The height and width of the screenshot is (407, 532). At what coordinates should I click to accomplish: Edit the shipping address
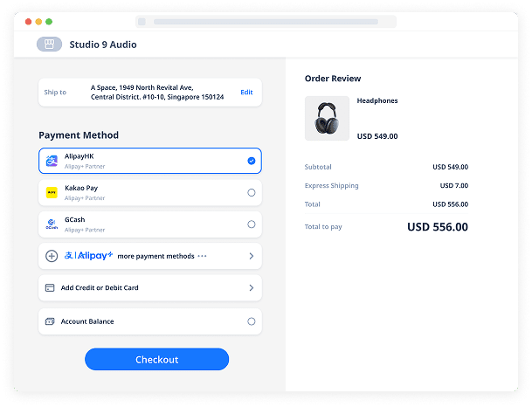[x=246, y=93]
